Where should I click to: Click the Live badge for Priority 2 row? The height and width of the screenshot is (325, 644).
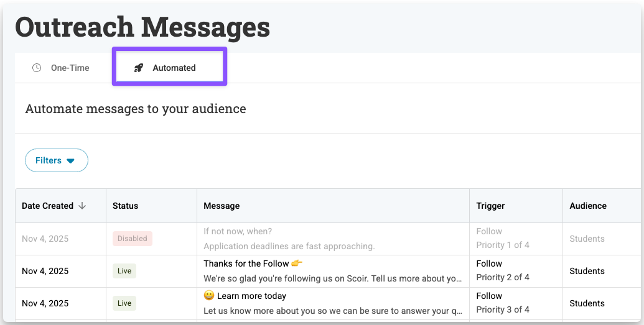click(124, 271)
